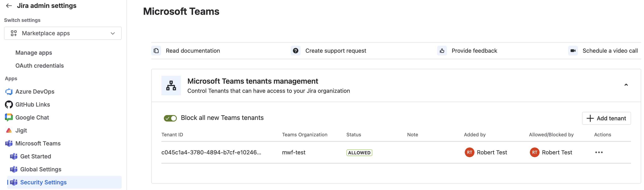Collapse the Microsoft Teams tenants management section
Viewport: 644px width, 190px height.
(626, 85)
